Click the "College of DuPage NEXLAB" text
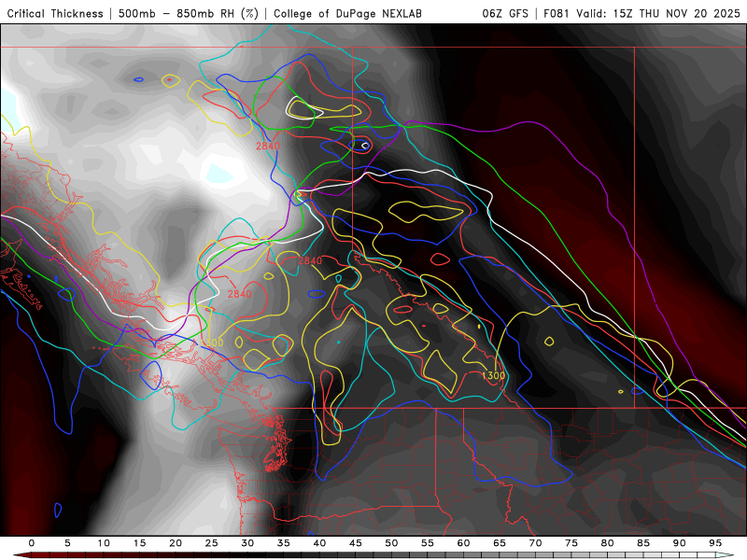This screenshot has height=560, width=747. pos(347,13)
